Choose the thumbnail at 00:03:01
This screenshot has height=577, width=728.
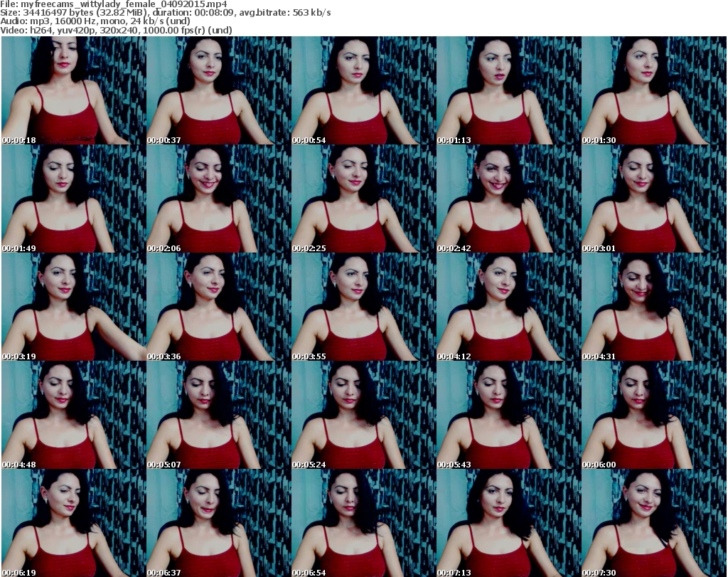click(654, 198)
